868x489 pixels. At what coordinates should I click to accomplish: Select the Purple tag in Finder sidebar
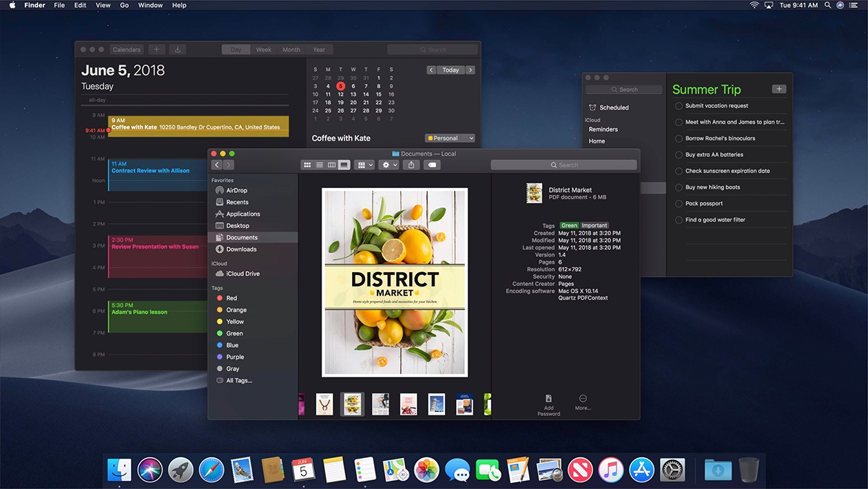pyautogui.click(x=235, y=357)
